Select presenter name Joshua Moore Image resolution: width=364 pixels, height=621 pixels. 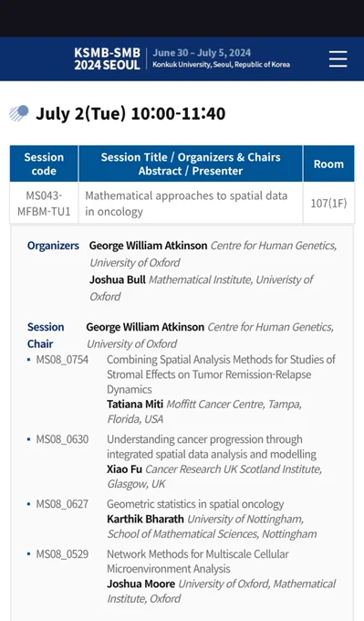click(x=140, y=584)
